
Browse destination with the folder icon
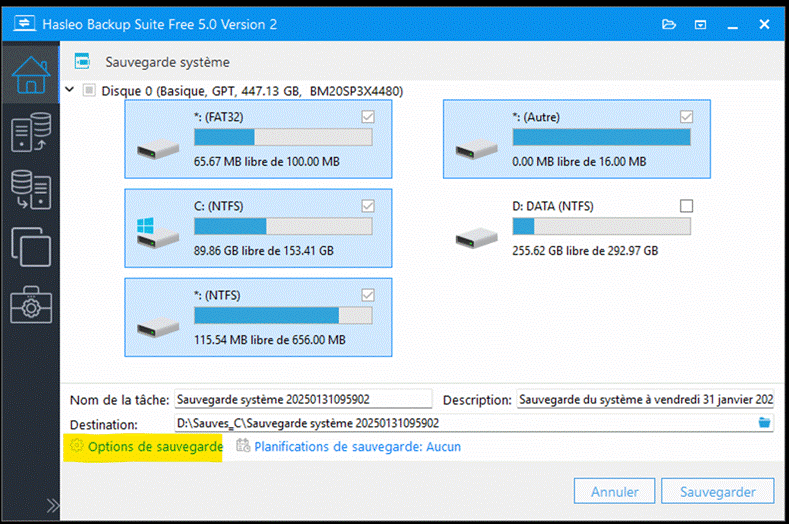(764, 422)
